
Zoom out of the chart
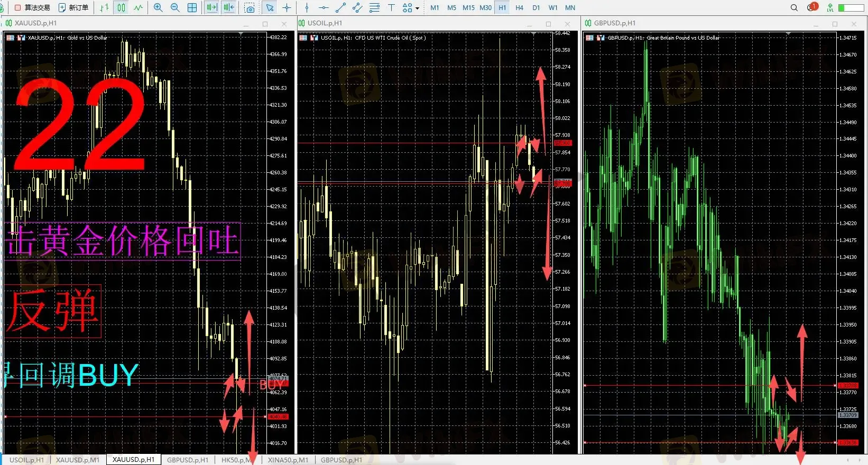tap(175, 7)
